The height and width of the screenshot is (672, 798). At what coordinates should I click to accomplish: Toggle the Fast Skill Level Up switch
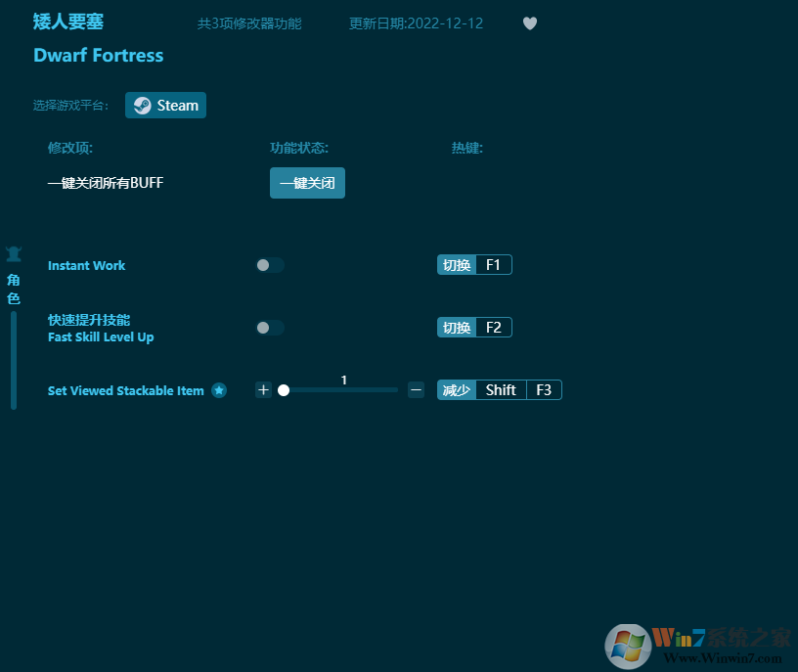270,328
